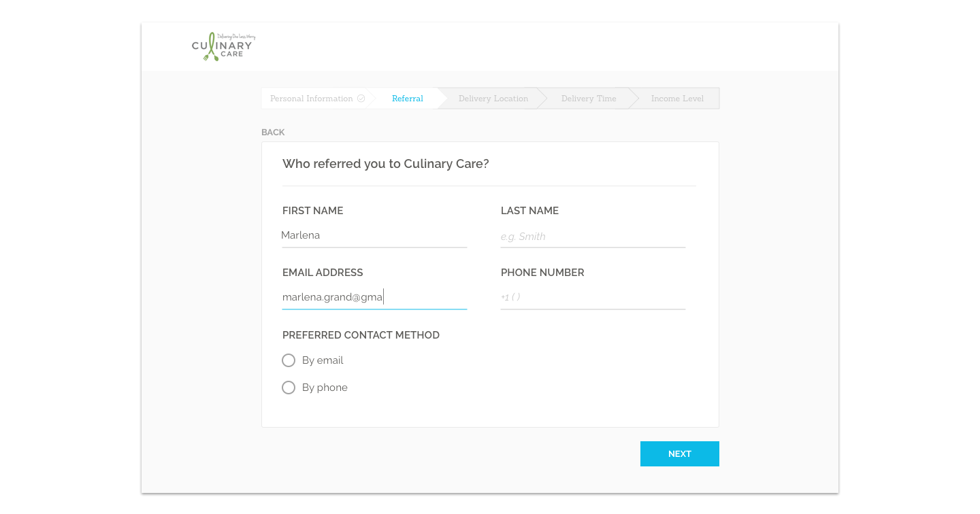Click the BACK link

coord(273,133)
